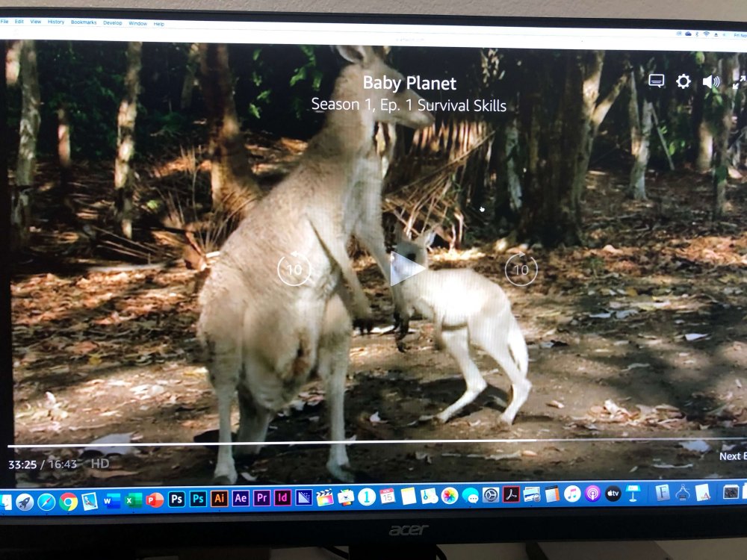
Task: Mute the video with the speaker icon
Action: pos(711,82)
